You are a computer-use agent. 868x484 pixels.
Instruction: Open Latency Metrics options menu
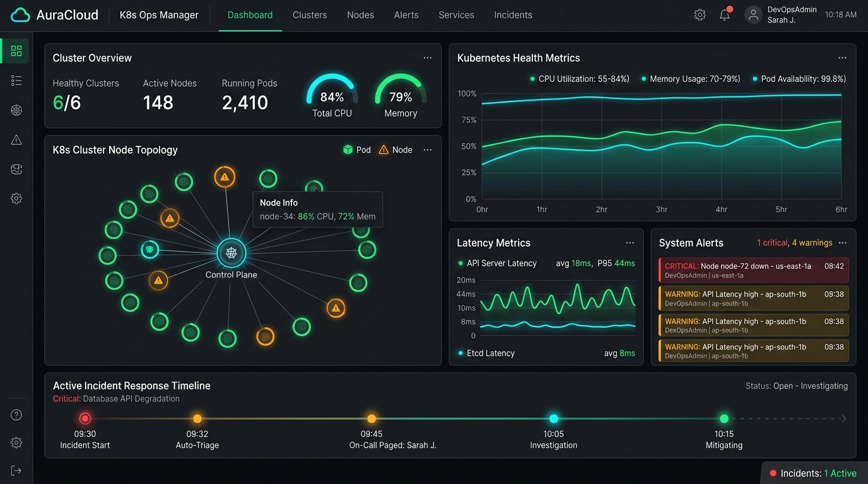(x=630, y=243)
